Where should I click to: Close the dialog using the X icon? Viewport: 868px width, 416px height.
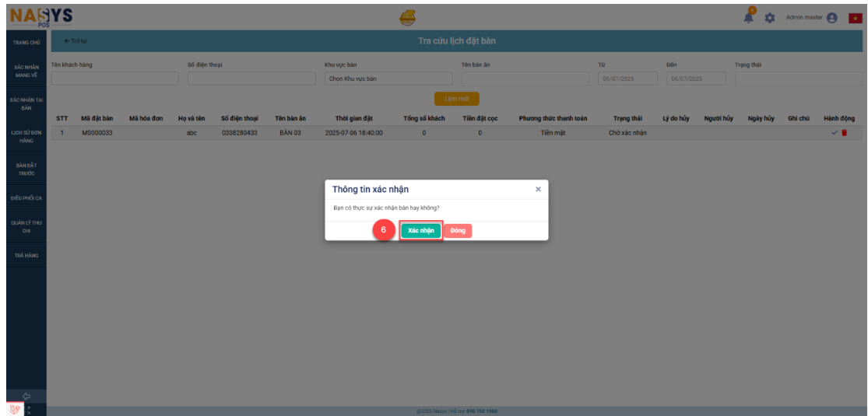pos(538,189)
